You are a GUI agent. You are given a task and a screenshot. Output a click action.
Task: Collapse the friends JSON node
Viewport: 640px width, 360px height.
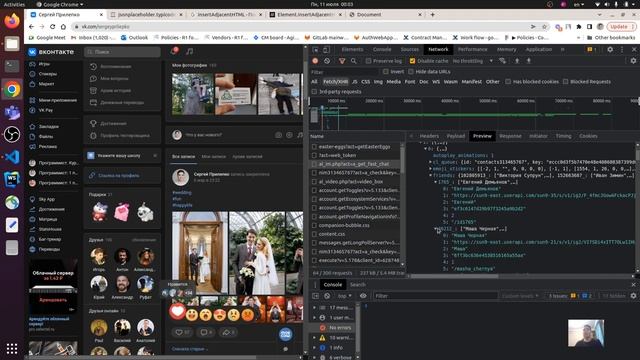[430, 175]
